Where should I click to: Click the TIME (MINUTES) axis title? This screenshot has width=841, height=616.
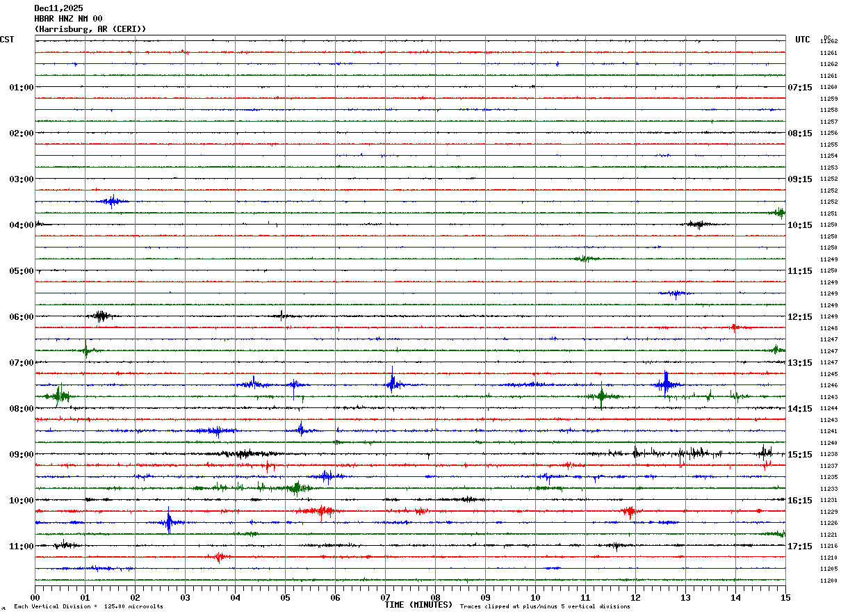[x=418, y=605]
